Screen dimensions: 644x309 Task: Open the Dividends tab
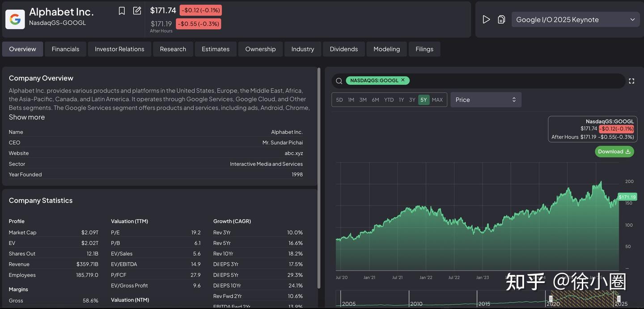tap(344, 49)
